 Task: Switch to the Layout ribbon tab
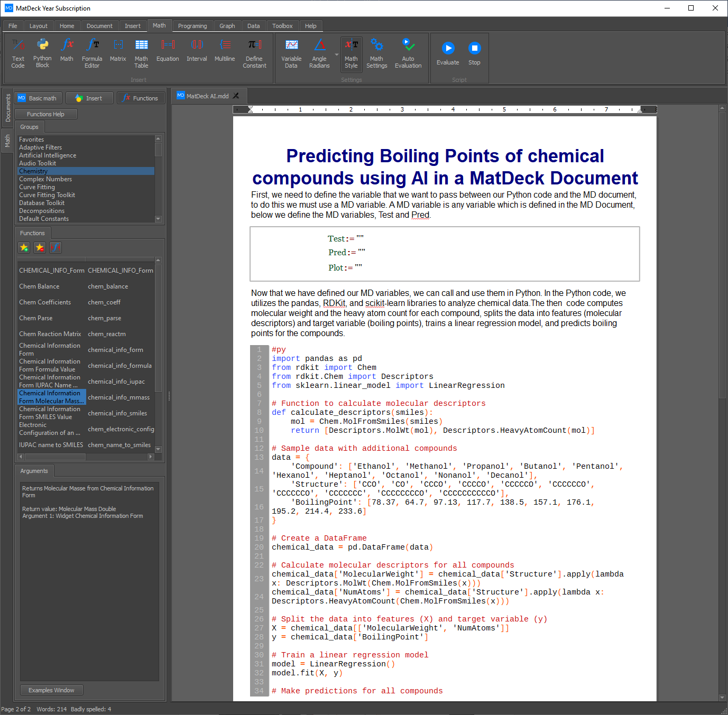[x=38, y=26]
